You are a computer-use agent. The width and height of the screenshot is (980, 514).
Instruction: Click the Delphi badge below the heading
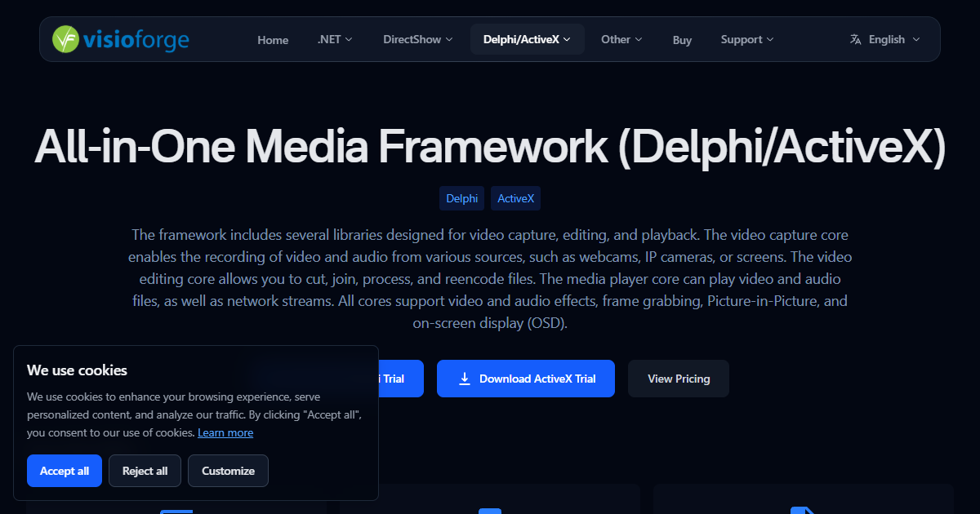tap(461, 198)
